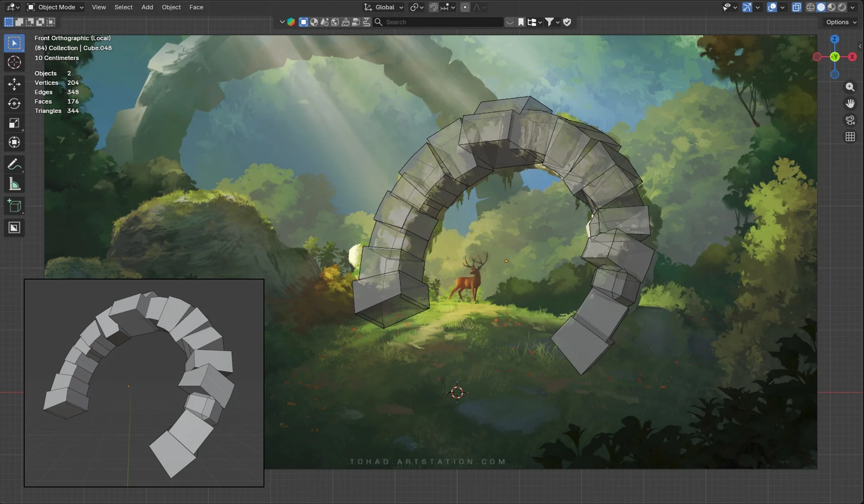
Task: Expand the shading options dropdown arrow
Action: click(852, 7)
